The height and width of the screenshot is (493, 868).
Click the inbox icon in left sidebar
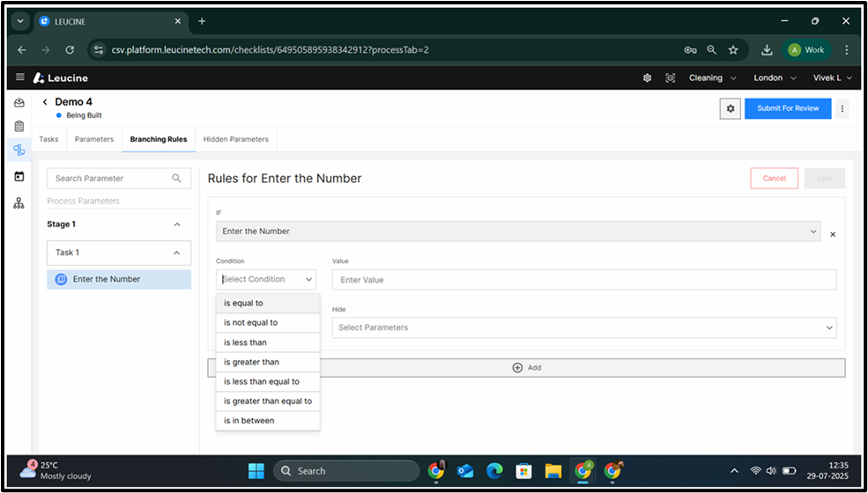(19, 103)
